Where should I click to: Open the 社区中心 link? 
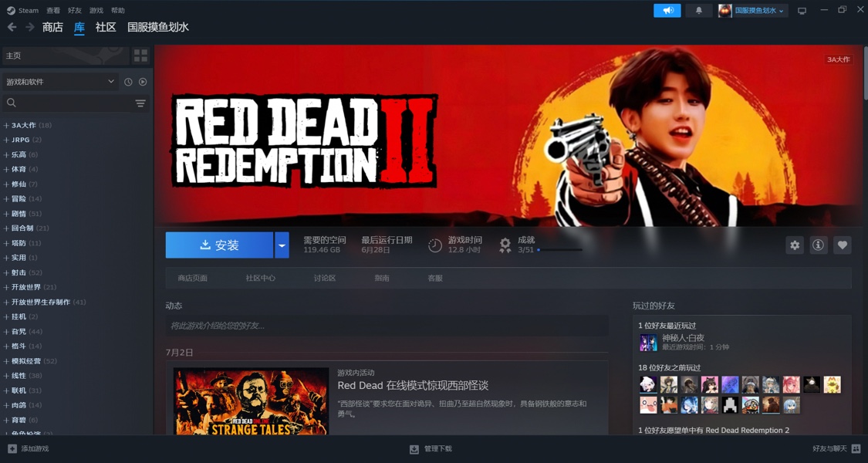tap(261, 278)
